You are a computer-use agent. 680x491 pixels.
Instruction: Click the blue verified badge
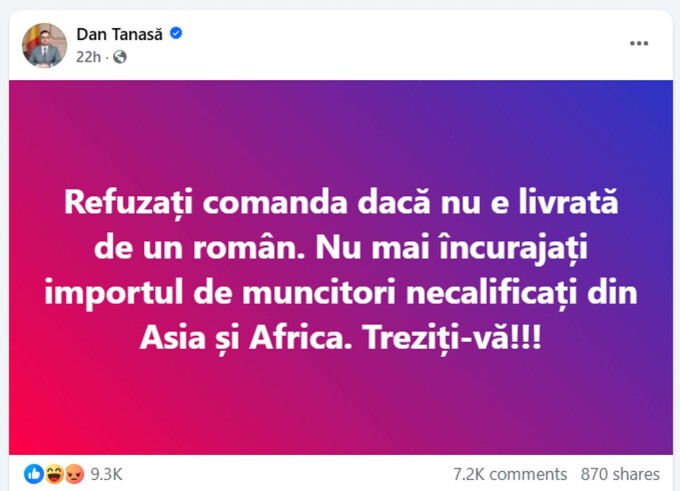coord(176,33)
